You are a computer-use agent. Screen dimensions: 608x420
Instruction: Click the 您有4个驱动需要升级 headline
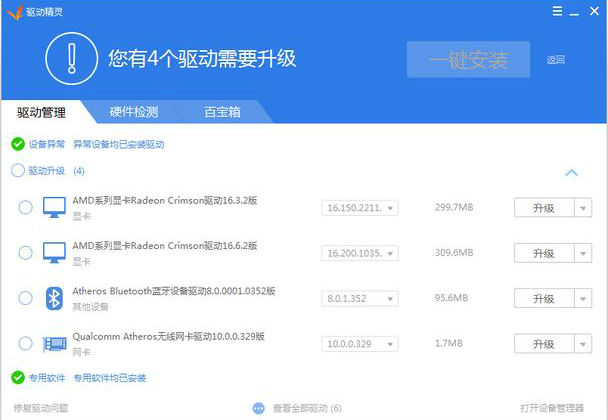pyautogui.click(x=202, y=59)
